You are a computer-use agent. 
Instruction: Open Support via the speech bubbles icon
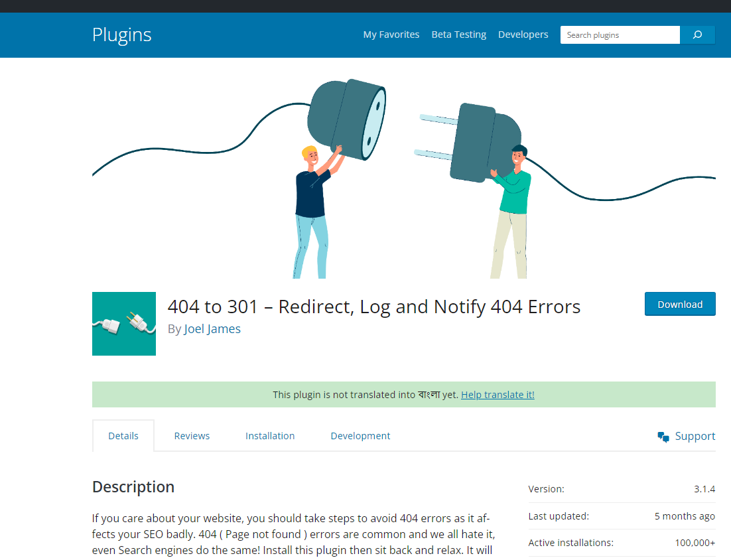tap(663, 437)
